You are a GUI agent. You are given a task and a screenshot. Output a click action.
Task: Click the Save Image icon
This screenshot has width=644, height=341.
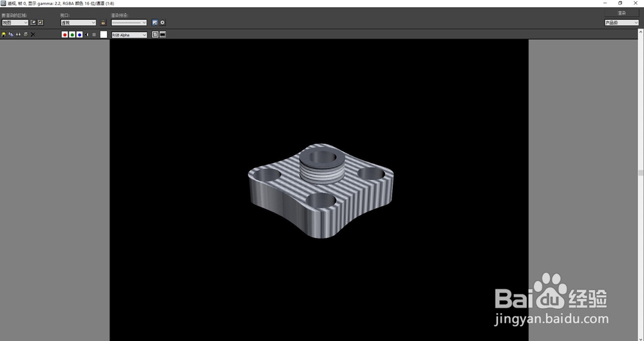click(4, 35)
